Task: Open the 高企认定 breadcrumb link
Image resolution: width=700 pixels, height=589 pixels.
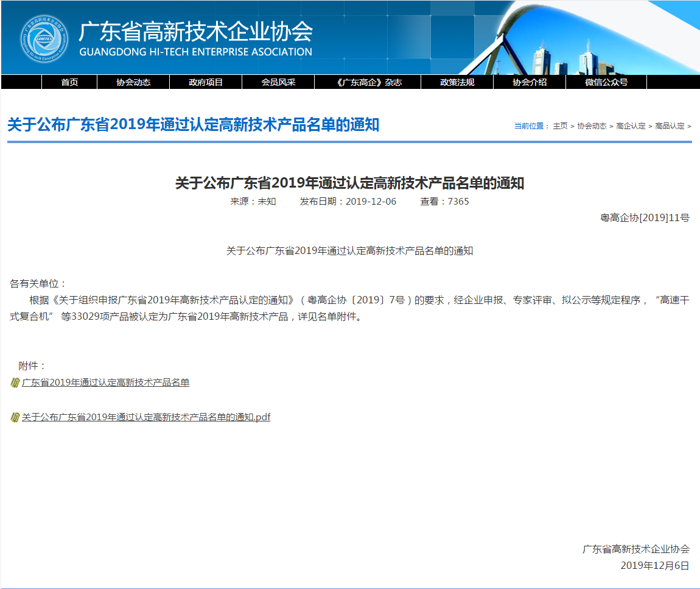Action: click(631, 126)
